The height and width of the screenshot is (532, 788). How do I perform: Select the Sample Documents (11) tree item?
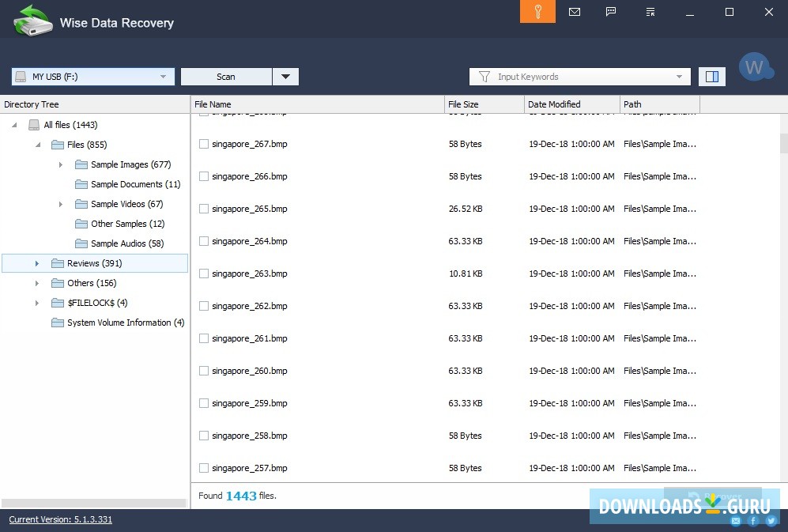click(x=136, y=184)
